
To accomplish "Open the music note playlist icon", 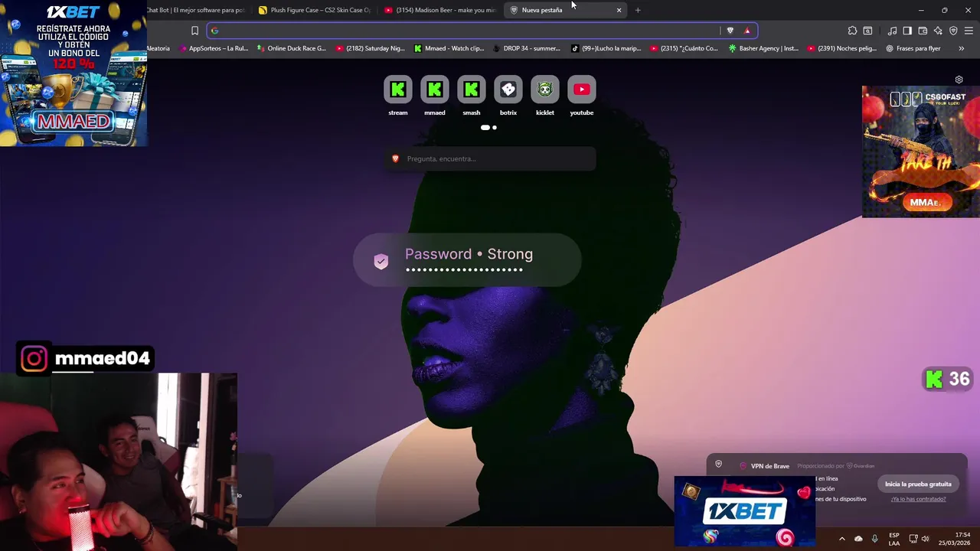I will (x=892, y=31).
